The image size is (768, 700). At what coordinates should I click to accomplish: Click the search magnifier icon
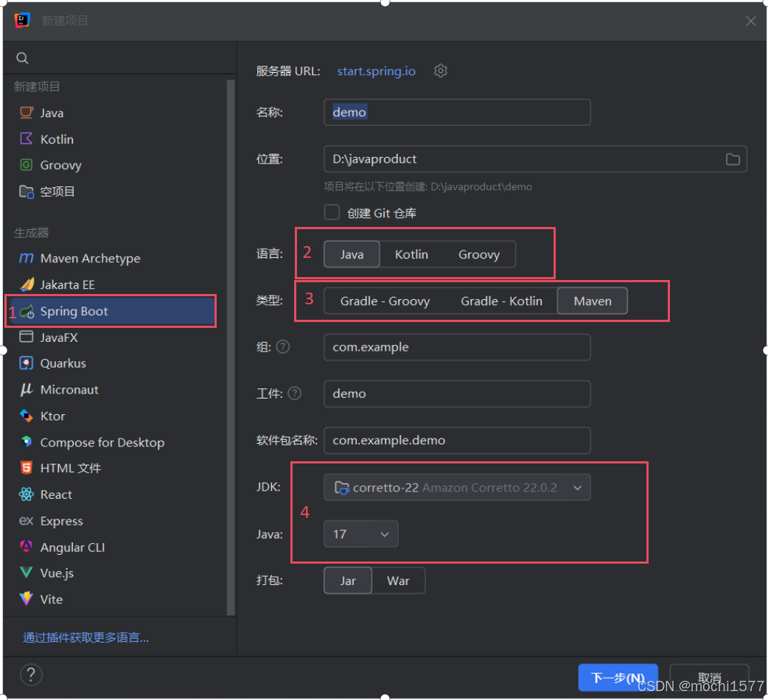coord(22,58)
